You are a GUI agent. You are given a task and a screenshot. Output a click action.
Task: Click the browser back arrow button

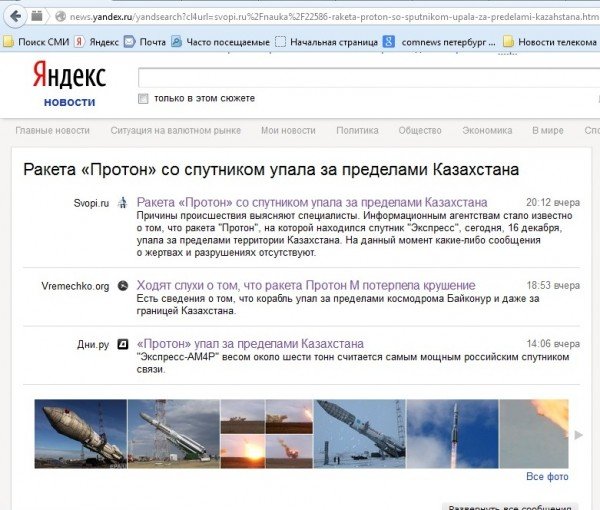(16, 16)
